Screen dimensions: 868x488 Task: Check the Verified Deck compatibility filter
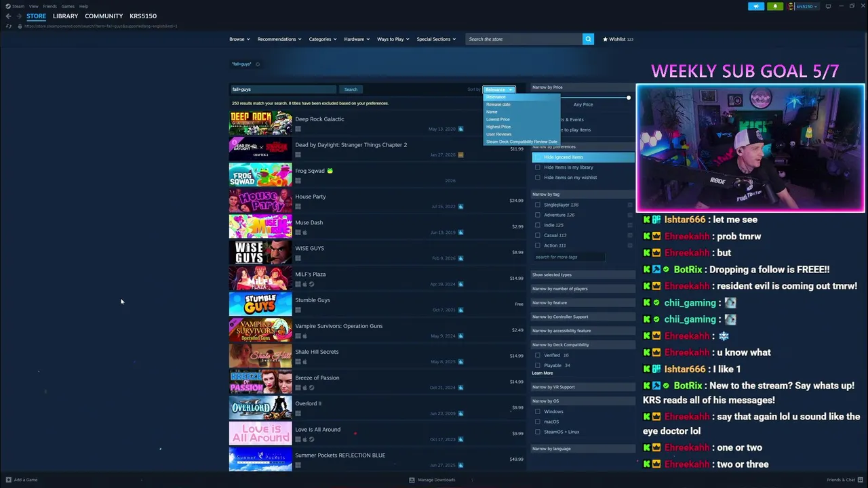point(538,355)
